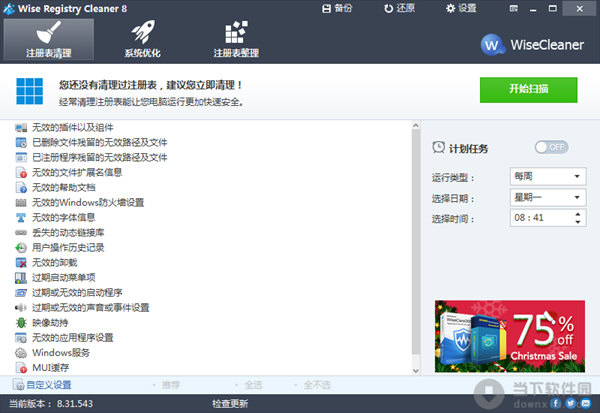Click the 过期或无效的启动程序 icon
Image resolution: width=600 pixels, height=413 pixels.
21,292
